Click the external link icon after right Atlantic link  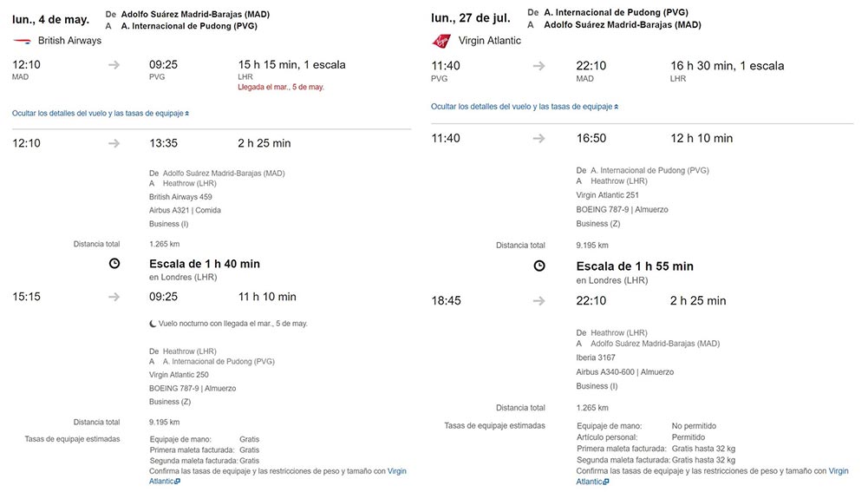[606, 482]
